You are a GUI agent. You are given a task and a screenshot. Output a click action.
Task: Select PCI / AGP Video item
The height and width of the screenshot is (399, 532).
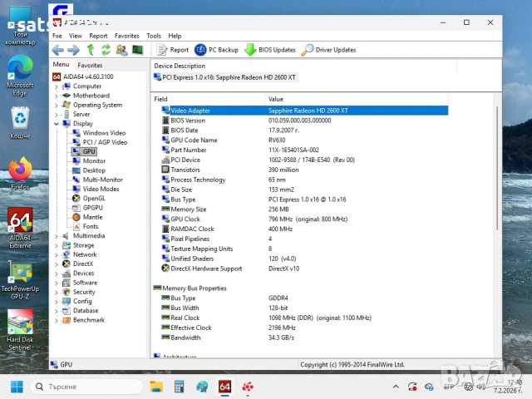coord(105,142)
